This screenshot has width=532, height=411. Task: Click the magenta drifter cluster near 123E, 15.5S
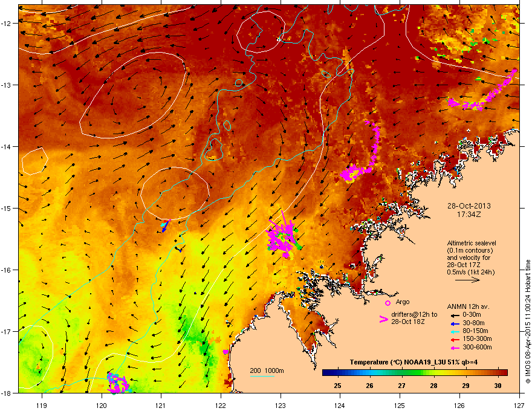282,238
